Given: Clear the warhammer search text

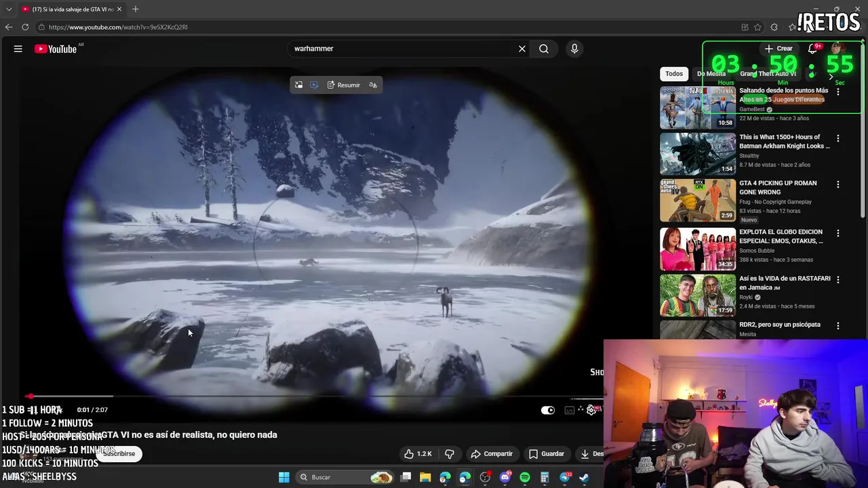Looking at the screenshot, I should pyautogui.click(x=522, y=49).
